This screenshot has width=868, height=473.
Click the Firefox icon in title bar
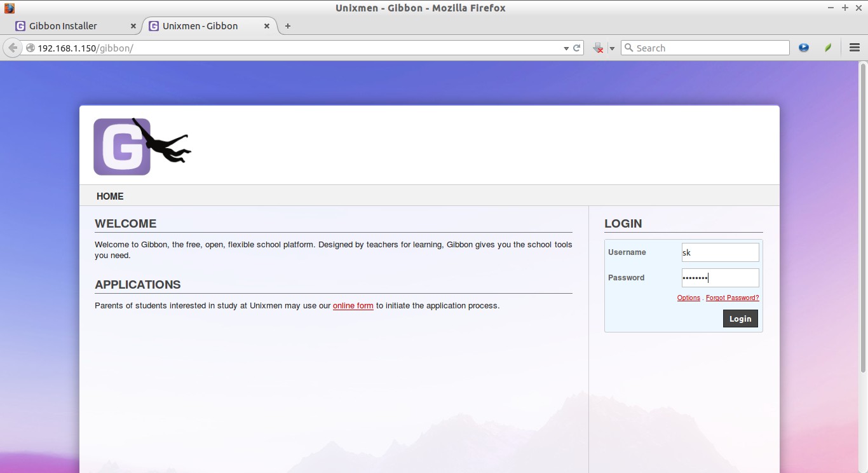pos(9,8)
